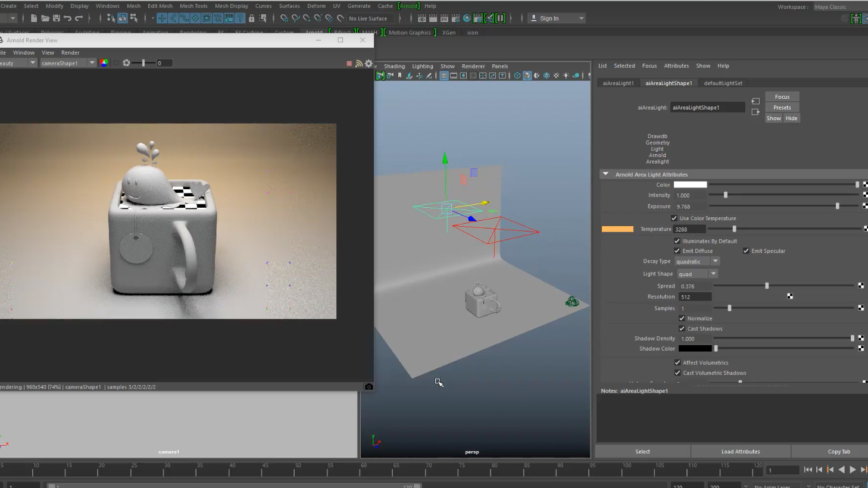Uncheck Use Color Temperature
This screenshot has height=488, width=868.
674,218
